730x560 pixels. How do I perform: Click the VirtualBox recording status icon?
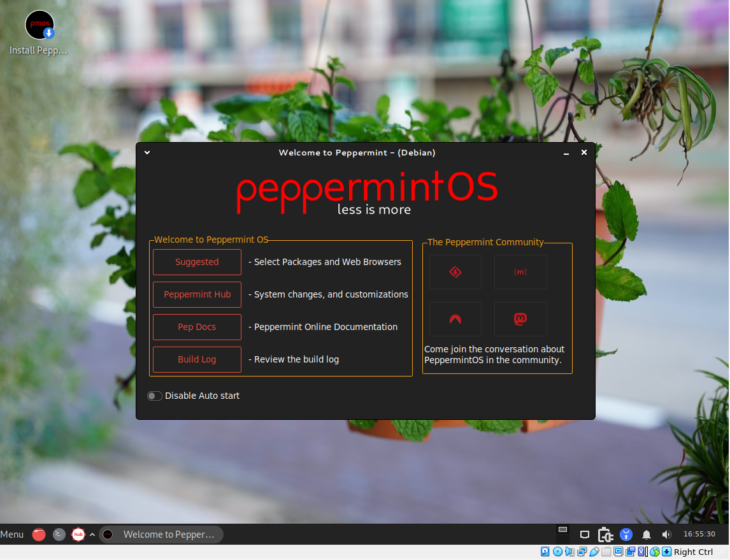[631, 552]
